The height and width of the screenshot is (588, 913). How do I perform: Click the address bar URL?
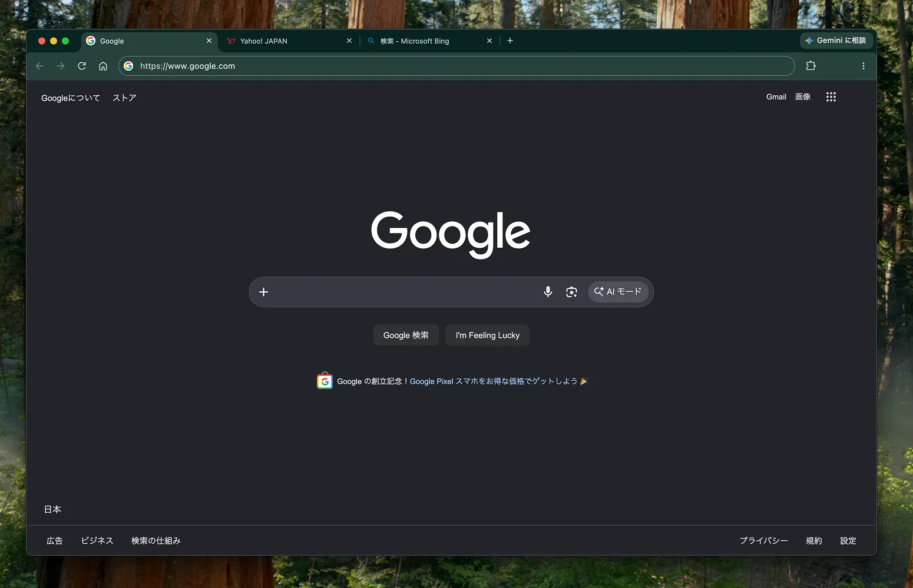187,66
